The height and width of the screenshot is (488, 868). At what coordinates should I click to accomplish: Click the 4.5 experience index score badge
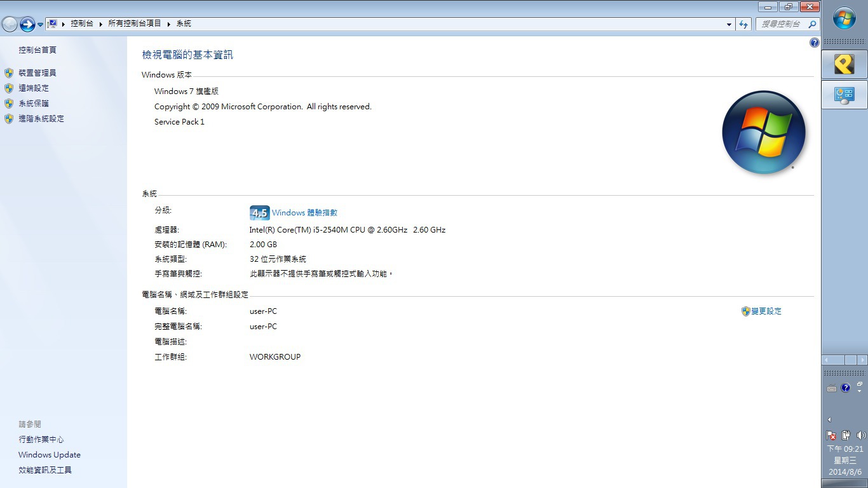(x=259, y=213)
